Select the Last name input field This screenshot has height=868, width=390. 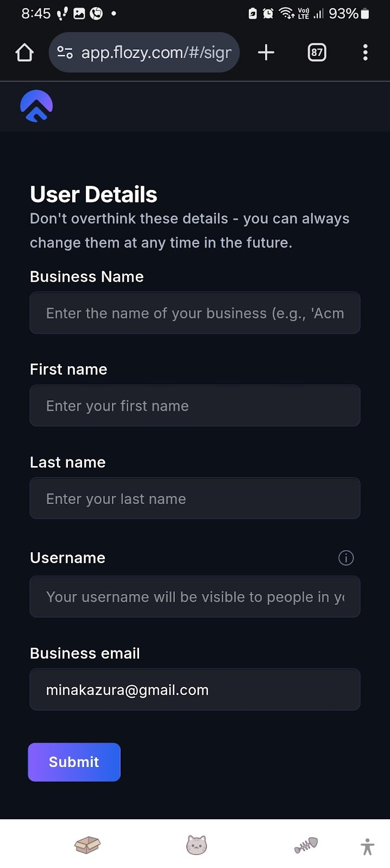coord(195,499)
